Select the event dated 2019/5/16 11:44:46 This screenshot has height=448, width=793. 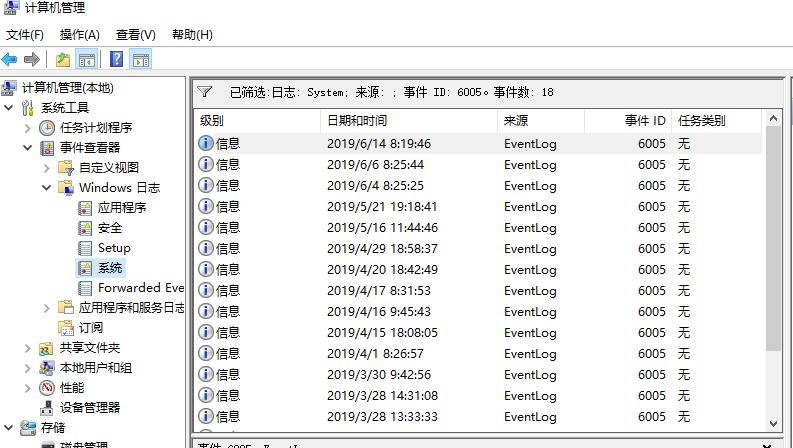coord(478,228)
